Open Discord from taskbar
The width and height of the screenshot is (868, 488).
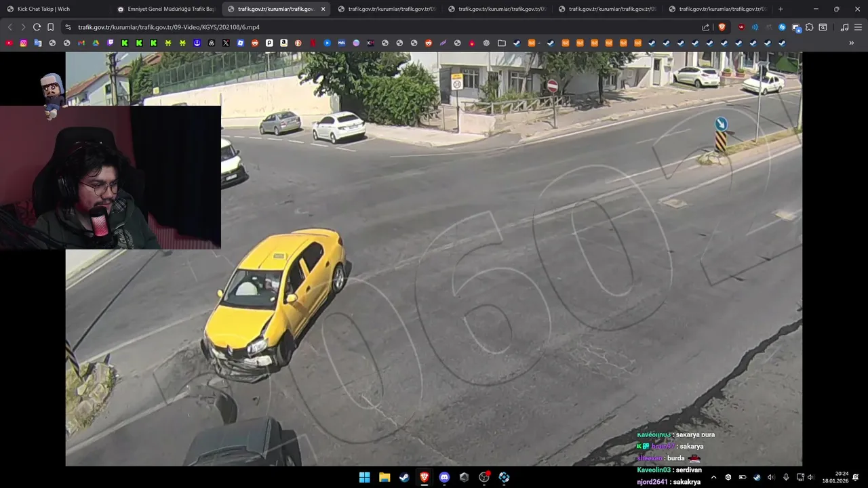(444, 477)
